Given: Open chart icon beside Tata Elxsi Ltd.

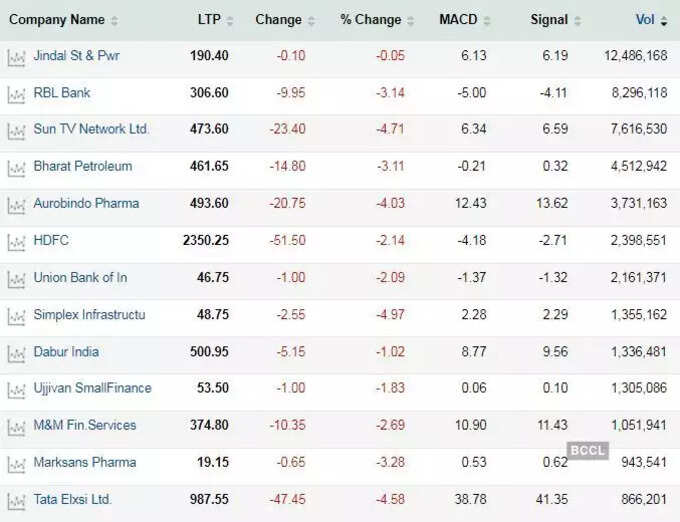Looking at the screenshot, I should (x=16, y=501).
